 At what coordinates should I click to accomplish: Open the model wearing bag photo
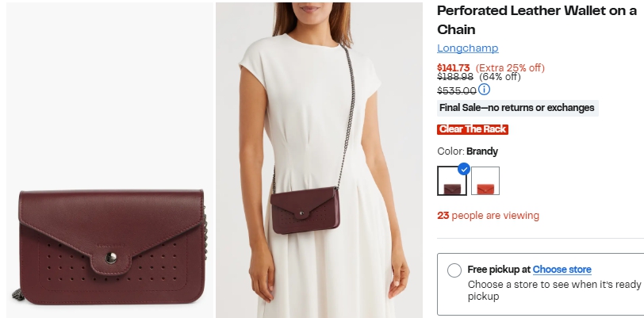tap(323, 159)
